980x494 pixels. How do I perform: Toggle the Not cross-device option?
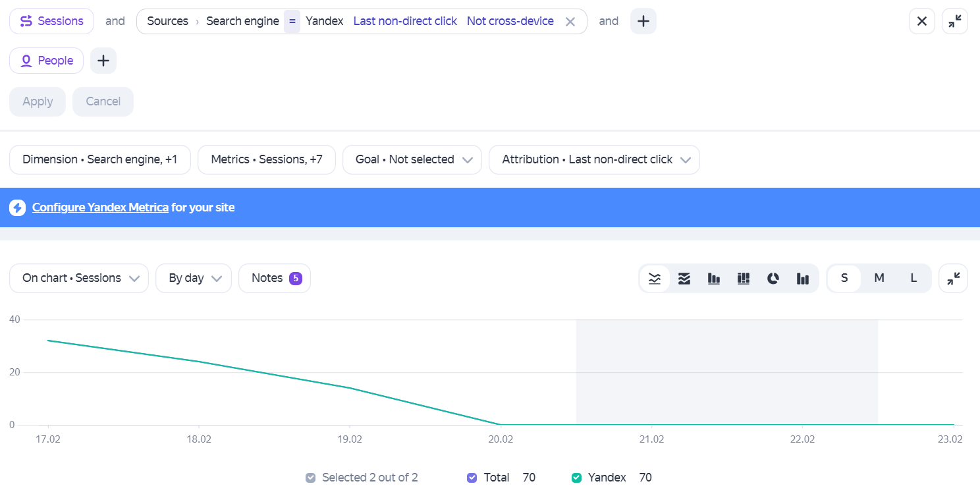tap(510, 21)
